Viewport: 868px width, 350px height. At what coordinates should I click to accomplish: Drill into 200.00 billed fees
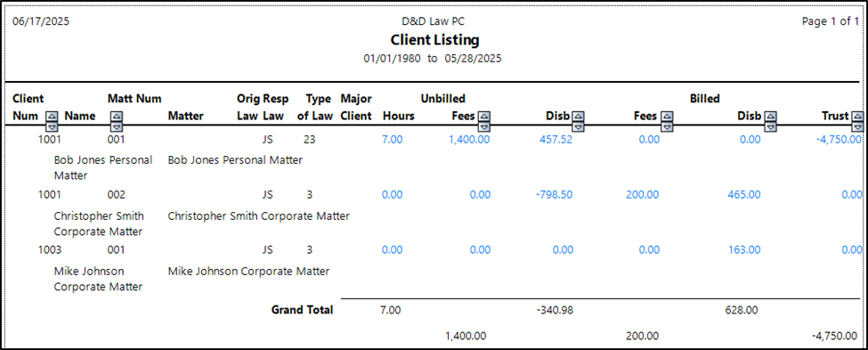point(643,195)
